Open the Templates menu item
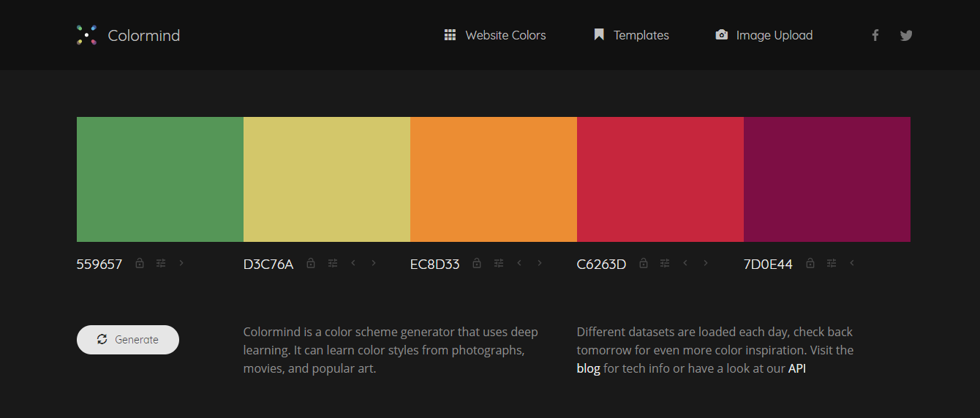 click(x=631, y=35)
